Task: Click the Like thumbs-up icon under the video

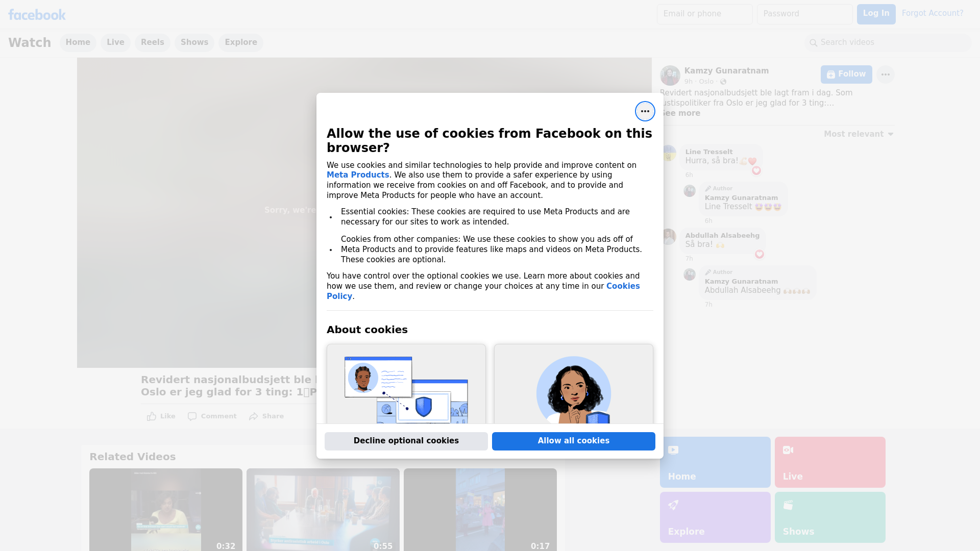Action: pyautogui.click(x=152, y=416)
